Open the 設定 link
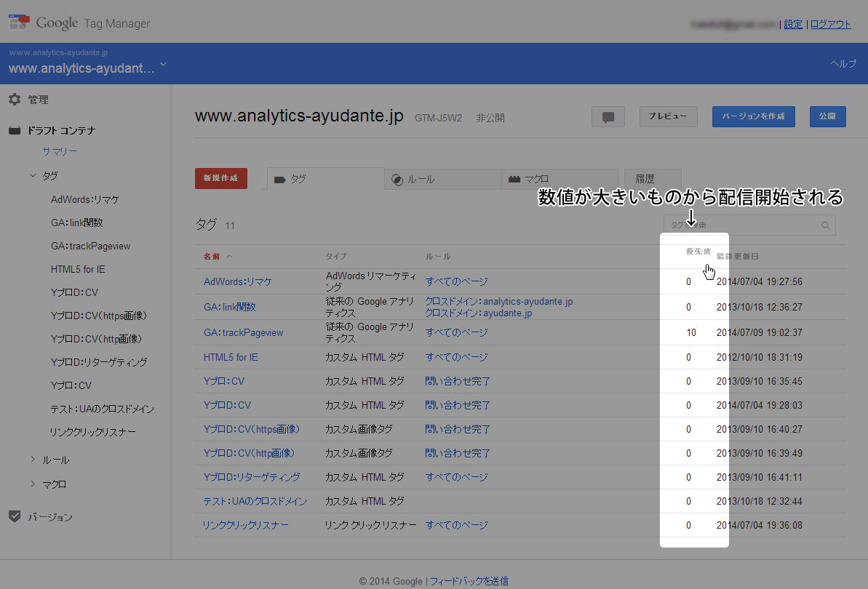The width and height of the screenshot is (868, 589). pyautogui.click(x=793, y=24)
